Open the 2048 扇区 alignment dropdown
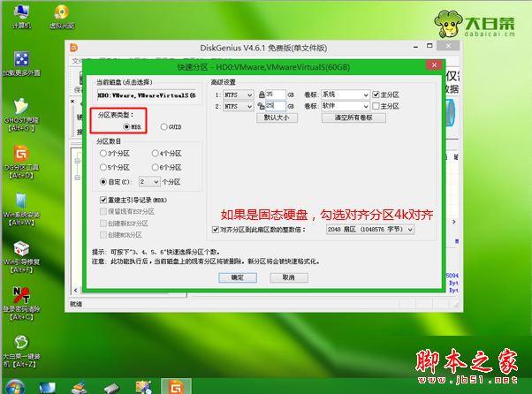Viewport: 532px width, 394px height. (370, 230)
